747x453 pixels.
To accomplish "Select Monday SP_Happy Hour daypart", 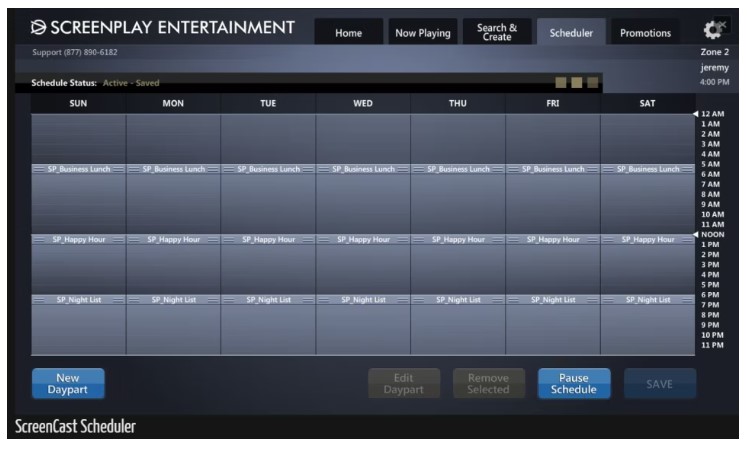I will [x=173, y=240].
